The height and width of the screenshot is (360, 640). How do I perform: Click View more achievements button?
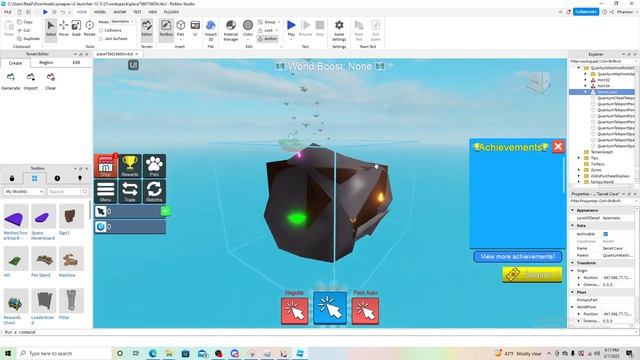(x=518, y=257)
